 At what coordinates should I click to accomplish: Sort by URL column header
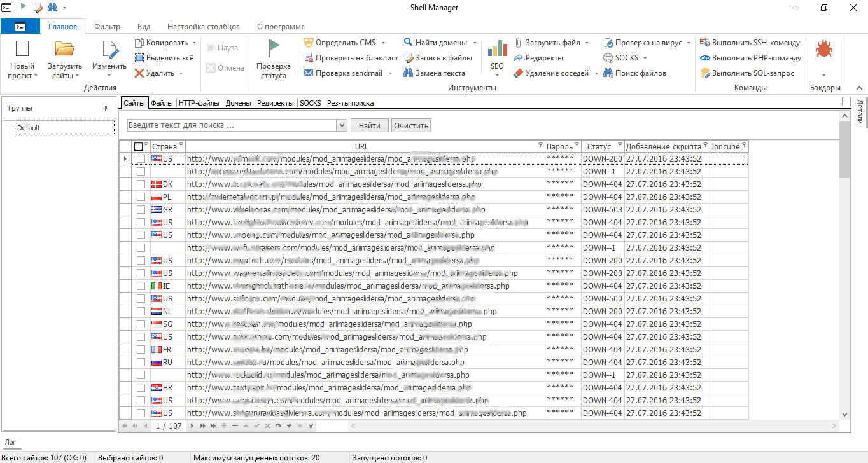click(x=361, y=146)
